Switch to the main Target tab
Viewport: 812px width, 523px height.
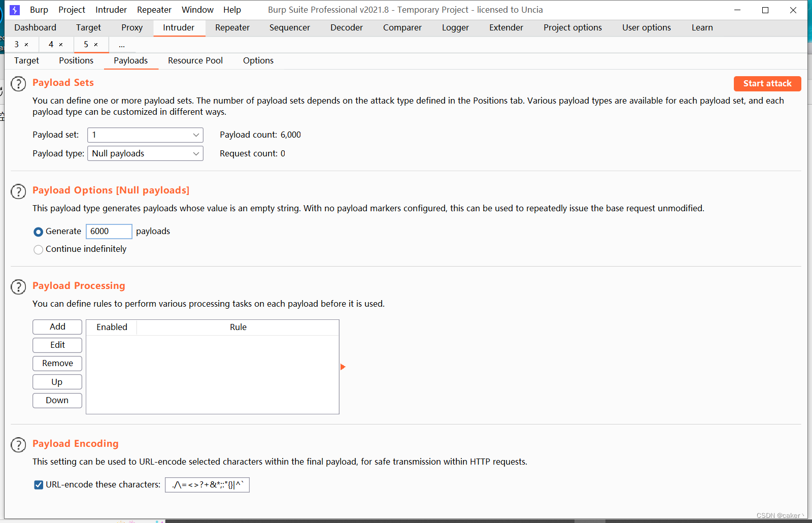[x=88, y=27]
